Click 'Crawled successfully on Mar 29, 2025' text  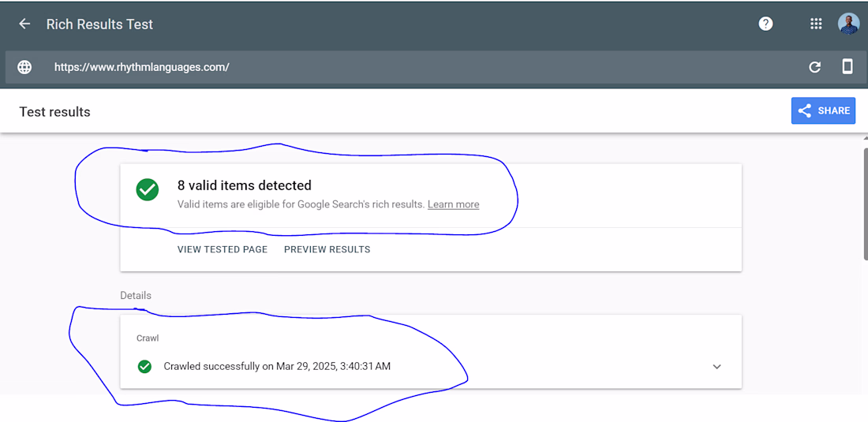point(277,366)
